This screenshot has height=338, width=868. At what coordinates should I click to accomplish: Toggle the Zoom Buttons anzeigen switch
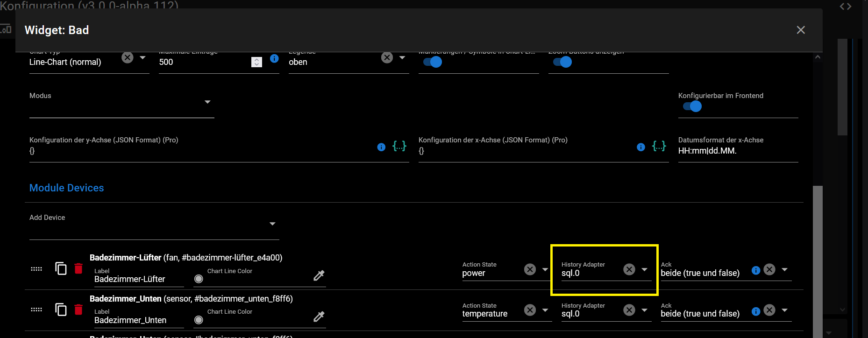[x=562, y=62]
